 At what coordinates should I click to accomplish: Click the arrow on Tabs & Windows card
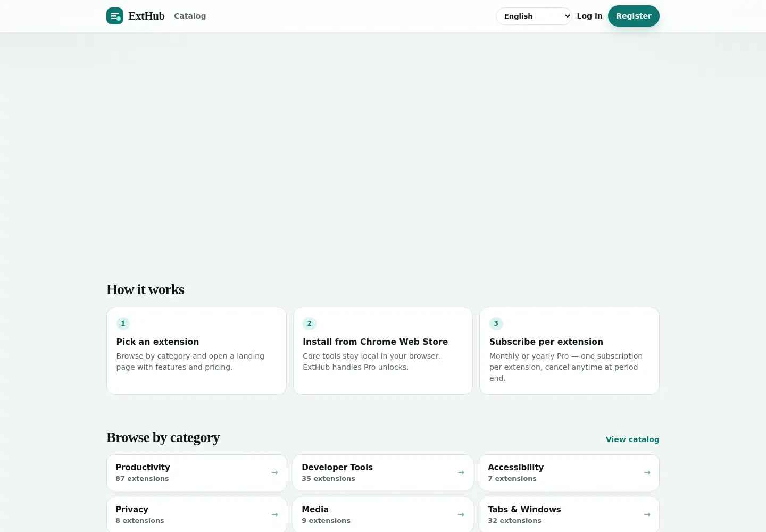pyautogui.click(x=647, y=514)
